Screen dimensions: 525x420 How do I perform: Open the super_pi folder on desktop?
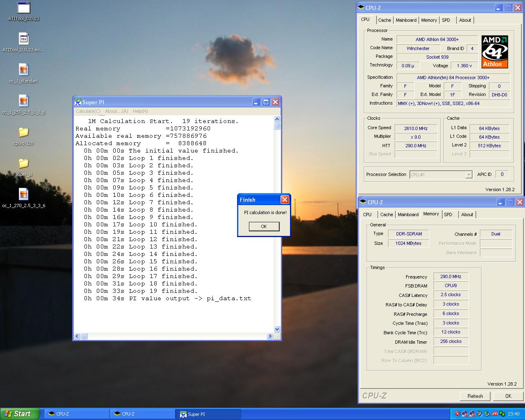tap(24, 163)
